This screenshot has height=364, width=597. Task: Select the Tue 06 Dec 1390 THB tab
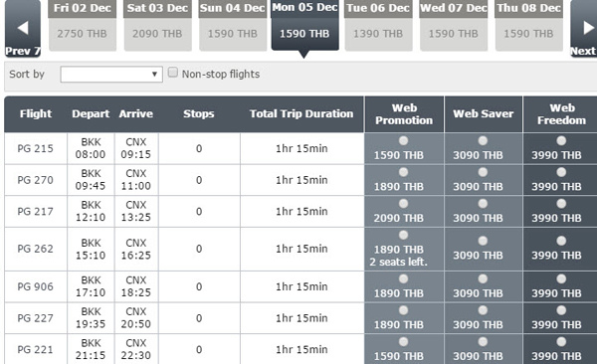click(378, 26)
